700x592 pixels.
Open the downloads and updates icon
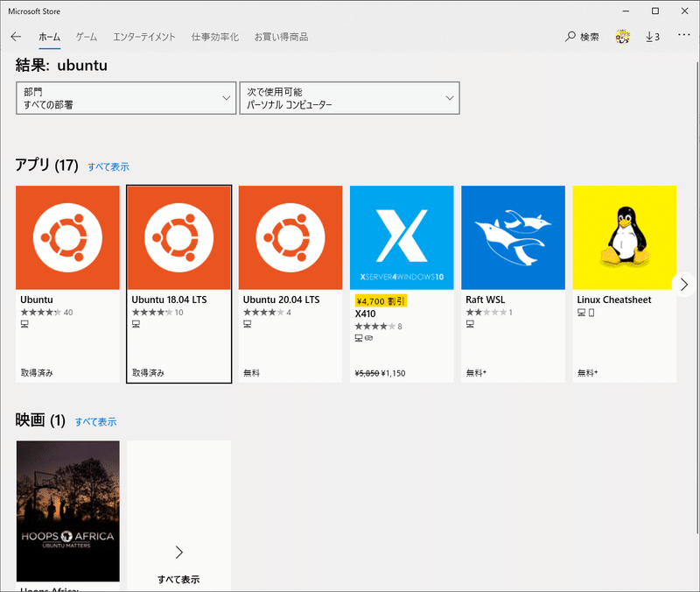(653, 37)
